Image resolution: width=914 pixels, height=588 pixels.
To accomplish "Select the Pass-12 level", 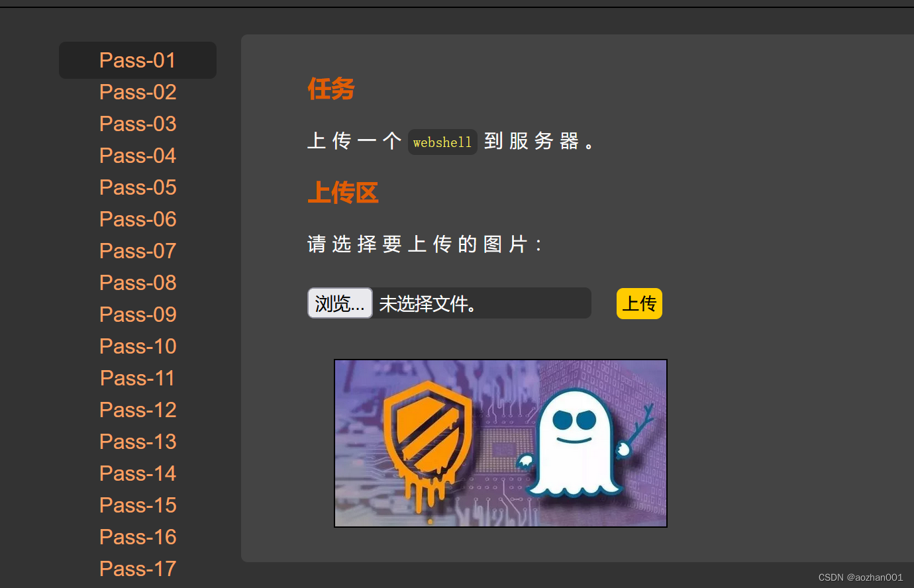I will 137,410.
